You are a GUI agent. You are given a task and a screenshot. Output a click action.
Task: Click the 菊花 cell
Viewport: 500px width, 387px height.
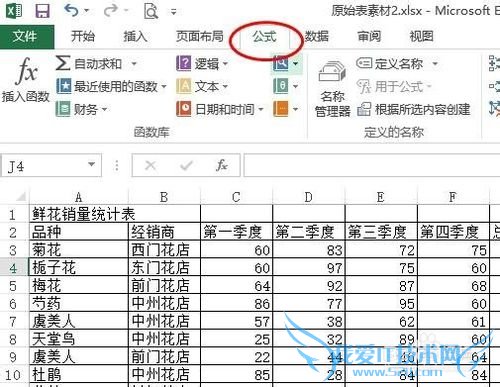coord(79,250)
